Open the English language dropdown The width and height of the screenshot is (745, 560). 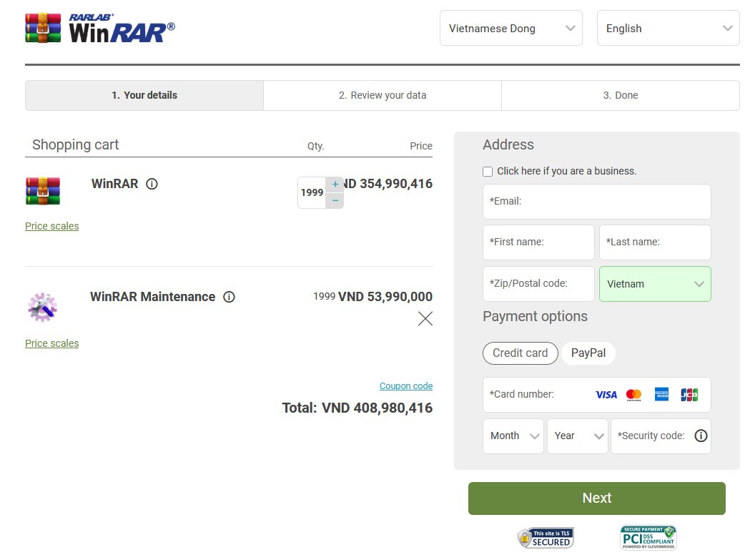[668, 28]
